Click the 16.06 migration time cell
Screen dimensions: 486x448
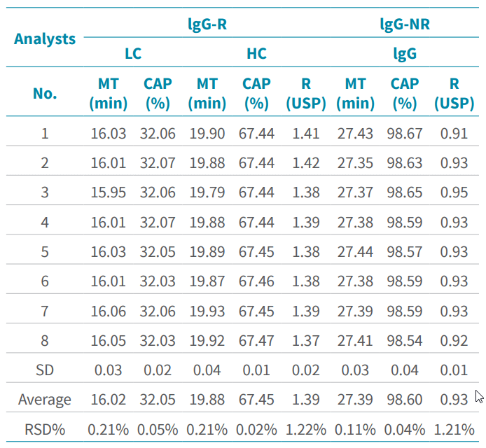pos(109,311)
